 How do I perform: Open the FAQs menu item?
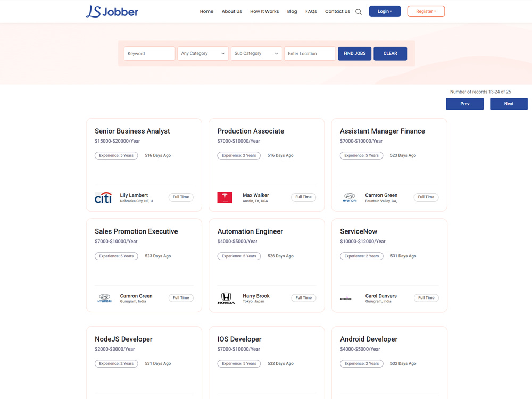tap(311, 11)
